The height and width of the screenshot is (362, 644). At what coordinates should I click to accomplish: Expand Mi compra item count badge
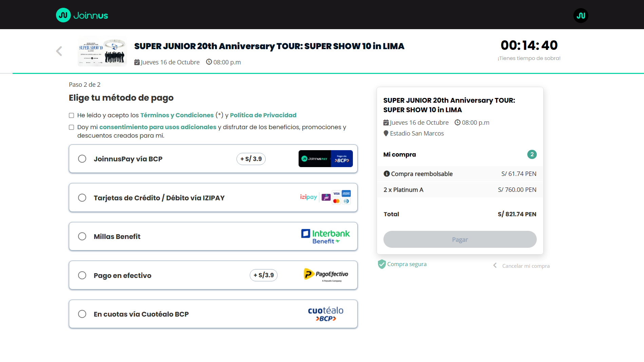coord(532,155)
